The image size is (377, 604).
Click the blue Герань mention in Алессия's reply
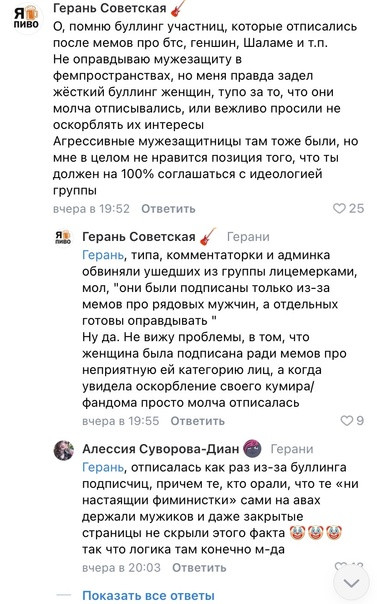(103, 467)
